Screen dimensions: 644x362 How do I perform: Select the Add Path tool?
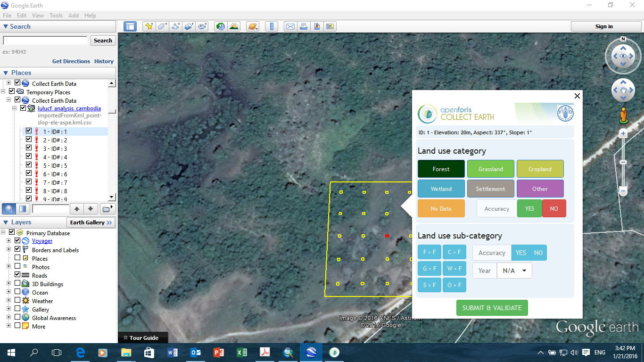[x=176, y=26]
